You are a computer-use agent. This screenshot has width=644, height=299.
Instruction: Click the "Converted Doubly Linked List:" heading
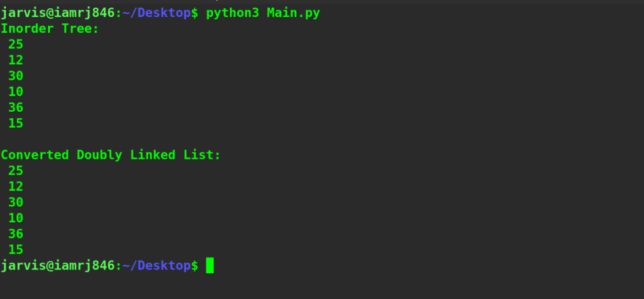[111, 155]
